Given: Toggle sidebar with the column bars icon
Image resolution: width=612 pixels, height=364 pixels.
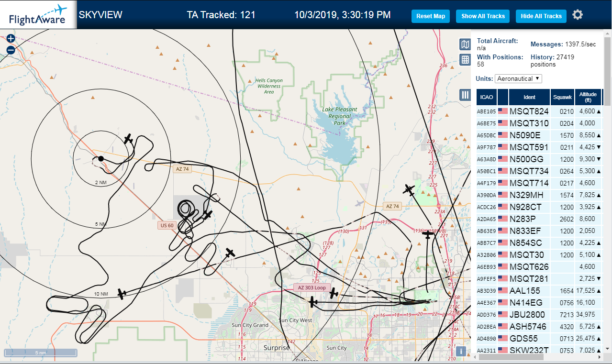Looking at the screenshot, I should tap(465, 95).
